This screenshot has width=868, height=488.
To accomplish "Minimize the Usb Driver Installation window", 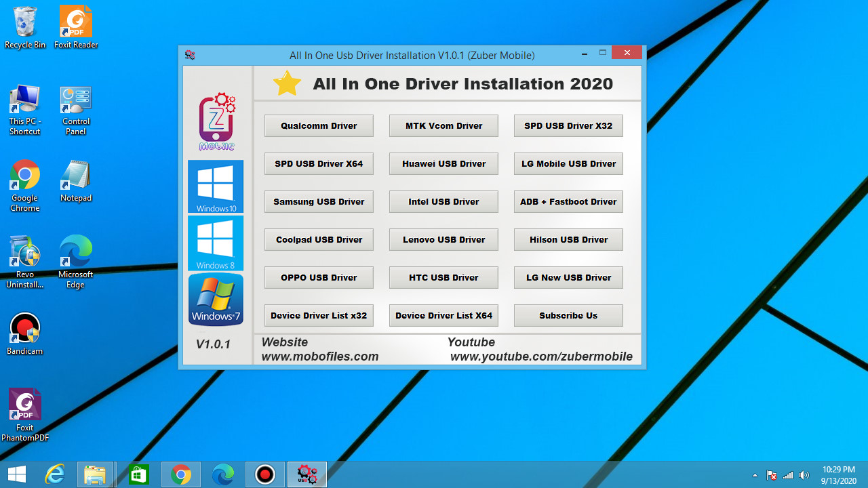I will coord(585,54).
